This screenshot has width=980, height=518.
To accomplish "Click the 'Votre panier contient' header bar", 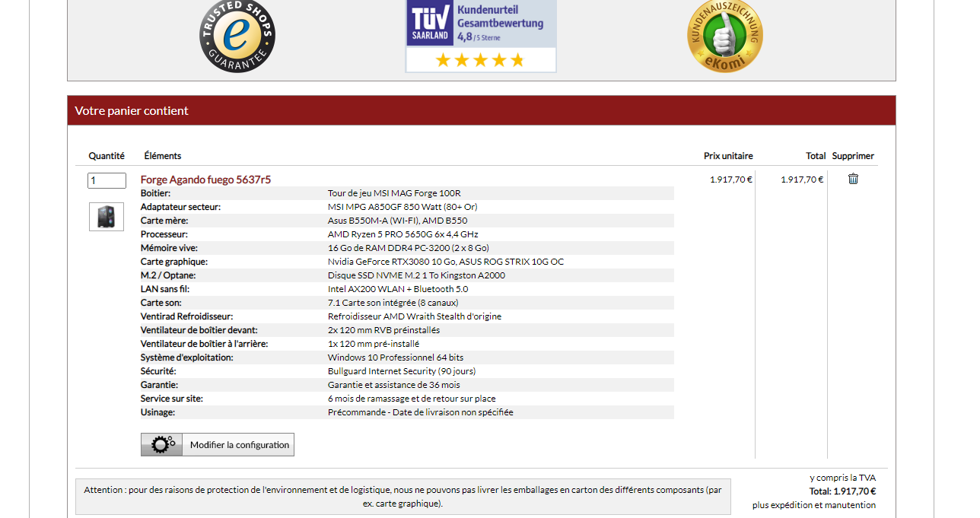I will pos(481,110).
